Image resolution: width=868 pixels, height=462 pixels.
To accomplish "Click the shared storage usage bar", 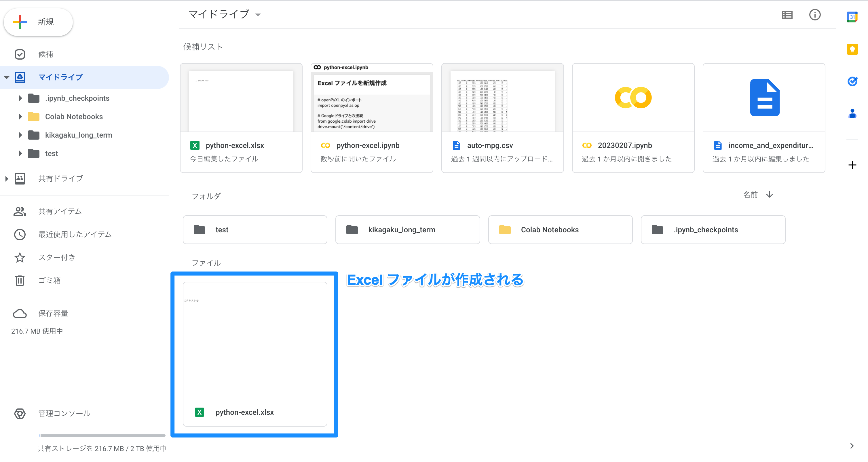I will tap(102, 436).
